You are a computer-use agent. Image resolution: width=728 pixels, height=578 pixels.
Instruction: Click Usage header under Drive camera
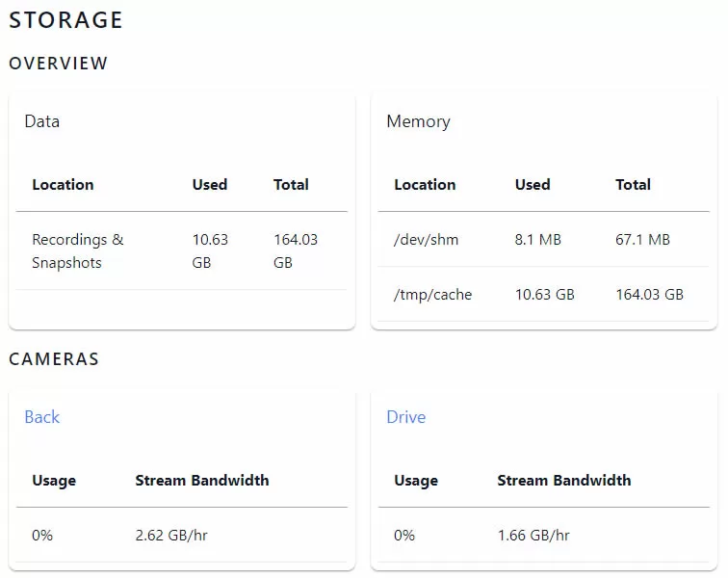pos(416,481)
